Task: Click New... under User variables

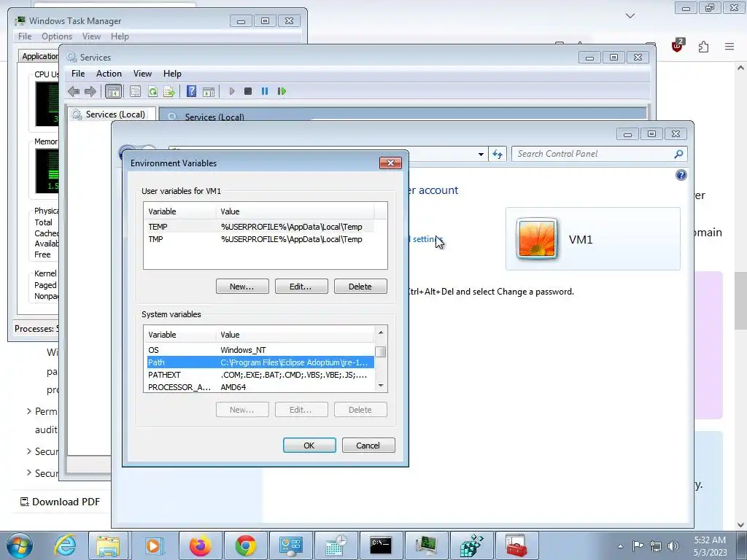Action: tap(242, 286)
